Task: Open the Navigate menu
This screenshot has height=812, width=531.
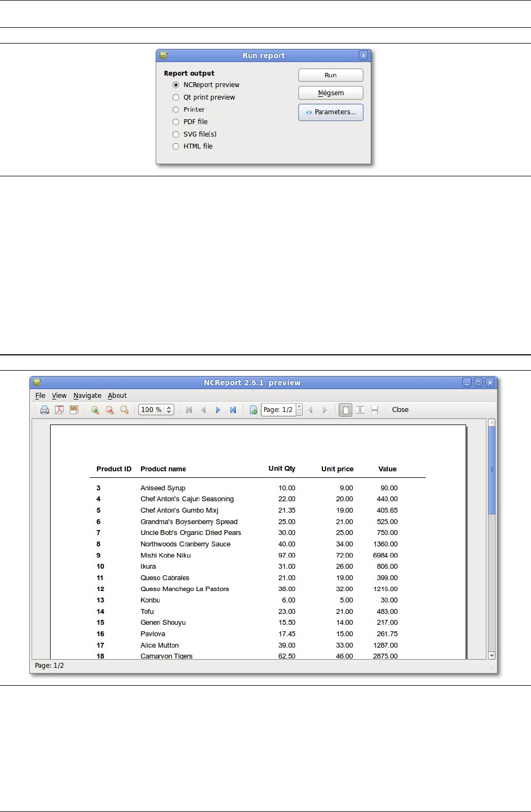Action: pyautogui.click(x=88, y=396)
